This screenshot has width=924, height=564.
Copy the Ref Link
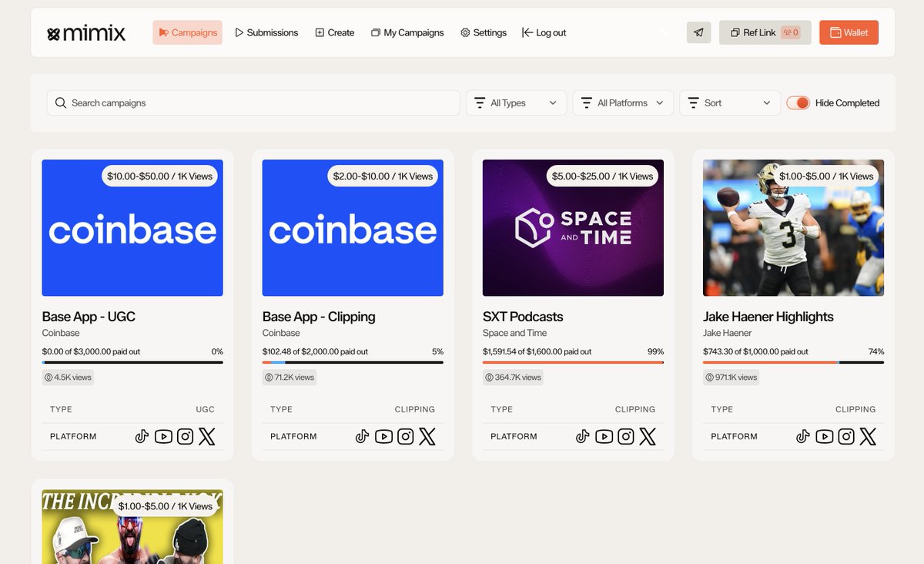tap(765, 32)
